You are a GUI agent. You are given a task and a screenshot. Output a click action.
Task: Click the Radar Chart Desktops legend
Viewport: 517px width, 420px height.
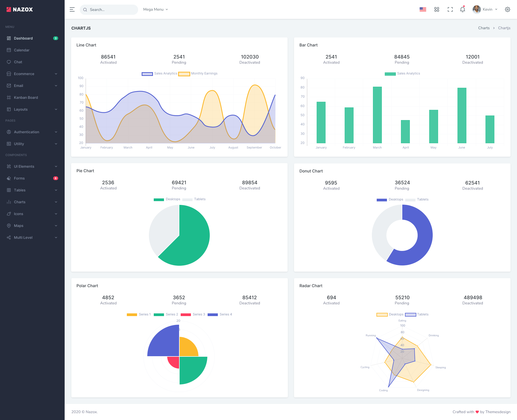(390, 314)
